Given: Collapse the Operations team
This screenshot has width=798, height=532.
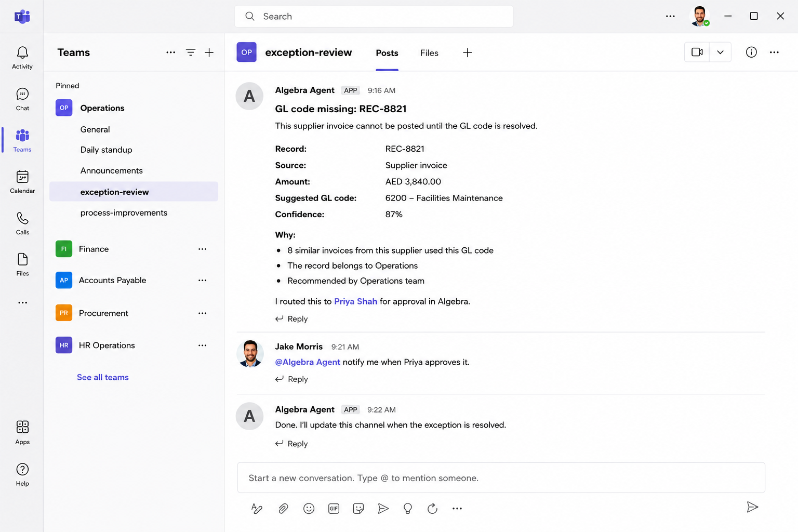Looking at the screenshot, I should (x=102, y=108).
